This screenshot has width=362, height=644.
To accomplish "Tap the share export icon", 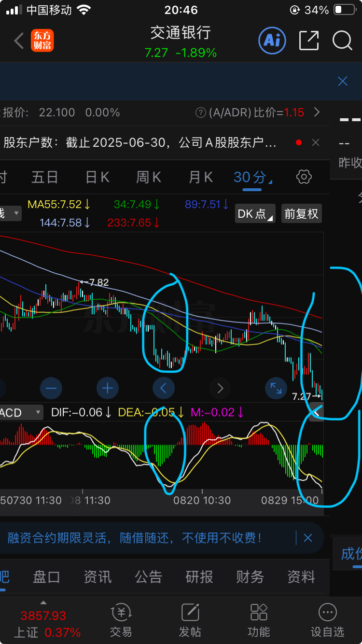I will coord(309,41).
